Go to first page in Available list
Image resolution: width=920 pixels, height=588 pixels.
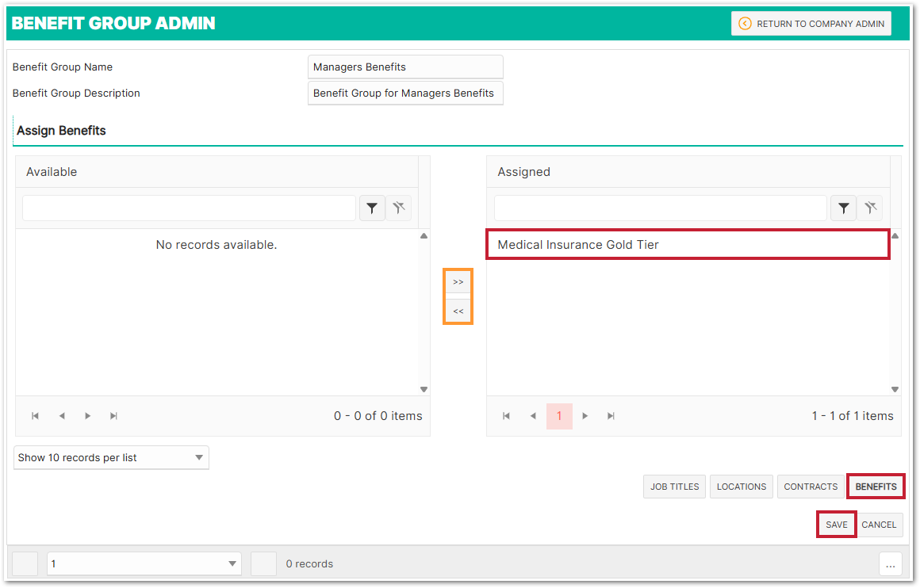pos(35,416)
